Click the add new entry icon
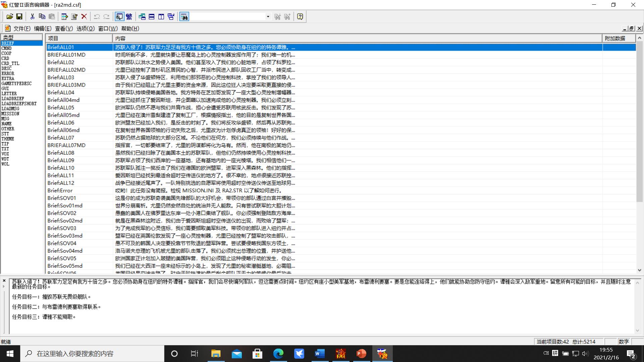 [65, 16]
